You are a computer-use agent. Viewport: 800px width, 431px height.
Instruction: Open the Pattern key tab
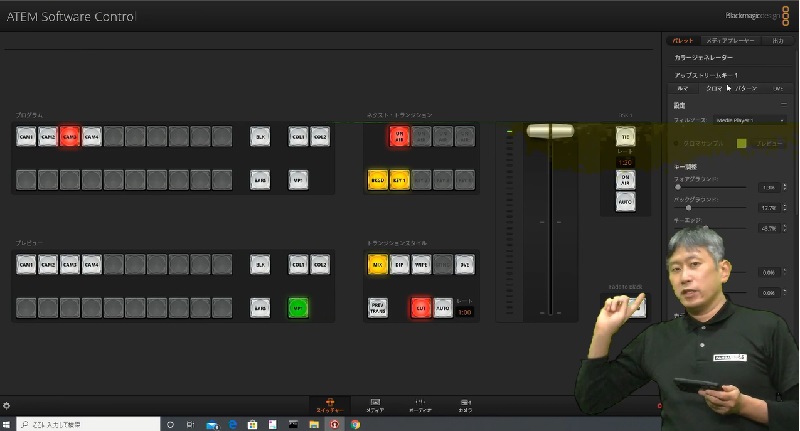746,89
